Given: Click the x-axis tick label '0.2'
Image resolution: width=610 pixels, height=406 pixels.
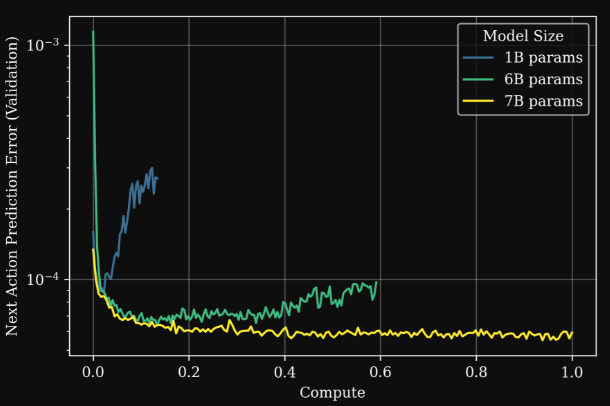Looking at the screenshot, I should coord(189,372).
